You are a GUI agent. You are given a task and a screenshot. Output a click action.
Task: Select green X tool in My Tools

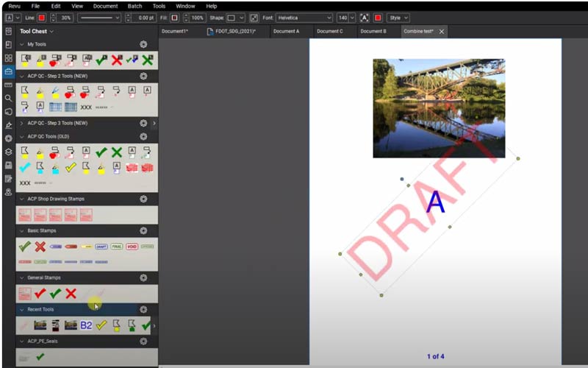point(148,60)
